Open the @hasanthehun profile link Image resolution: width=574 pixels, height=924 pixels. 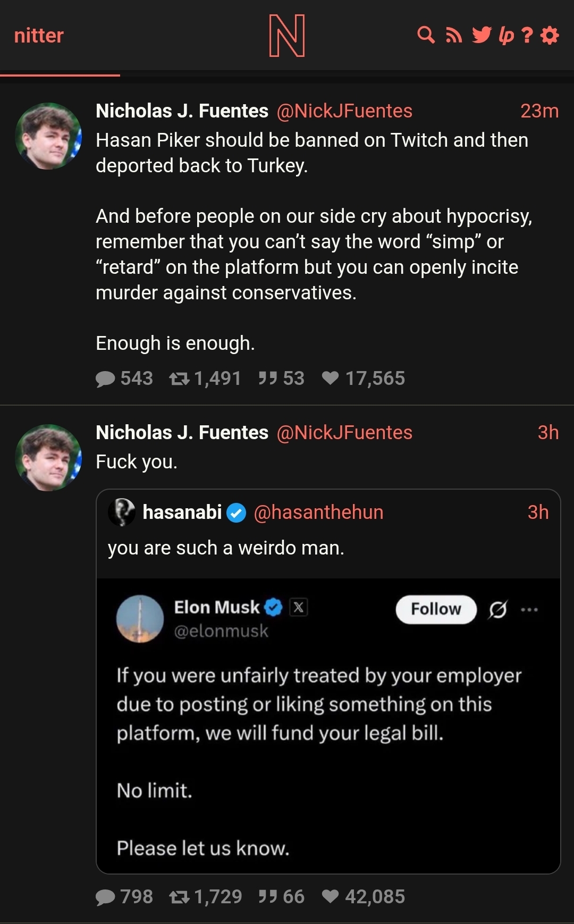tap(318, 512)
